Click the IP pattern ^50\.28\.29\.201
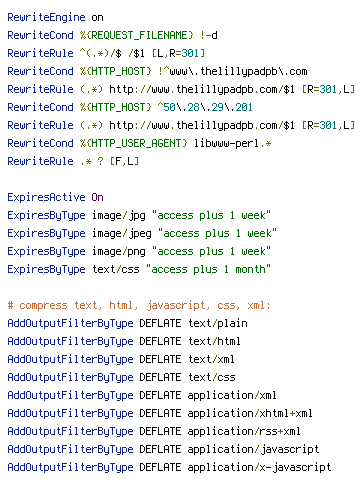 (205, 107)
